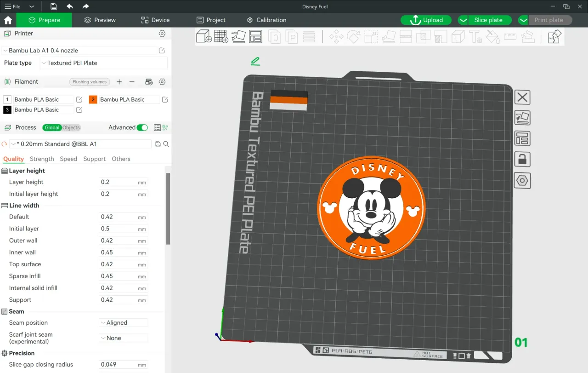Open the Plate type dropdown
The width and height of the screenshot is (588, 373).
pyautogui.click(x=104, y=63)
